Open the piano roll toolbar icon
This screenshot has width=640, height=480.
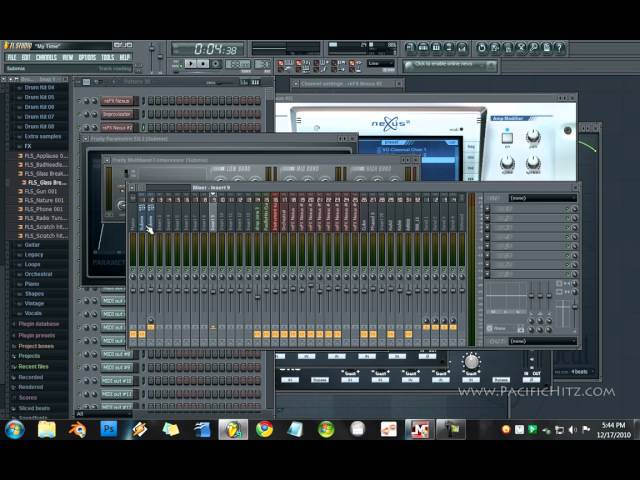tap(436, 48)
